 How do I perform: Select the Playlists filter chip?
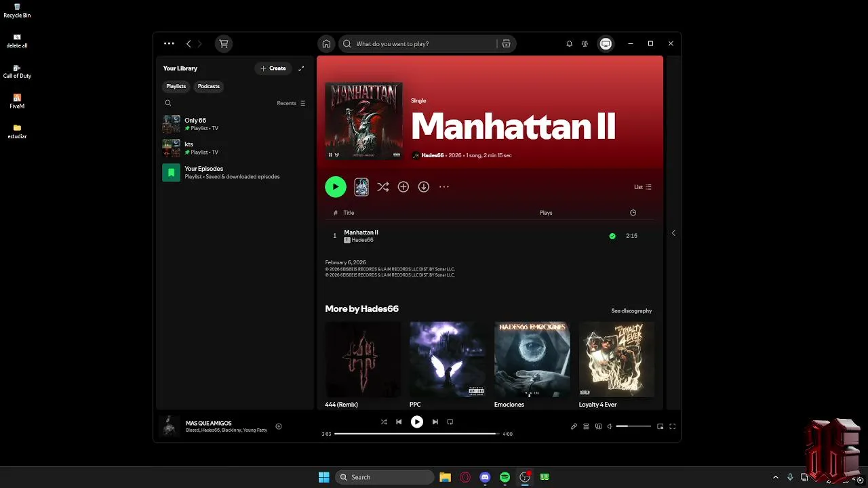176,86
